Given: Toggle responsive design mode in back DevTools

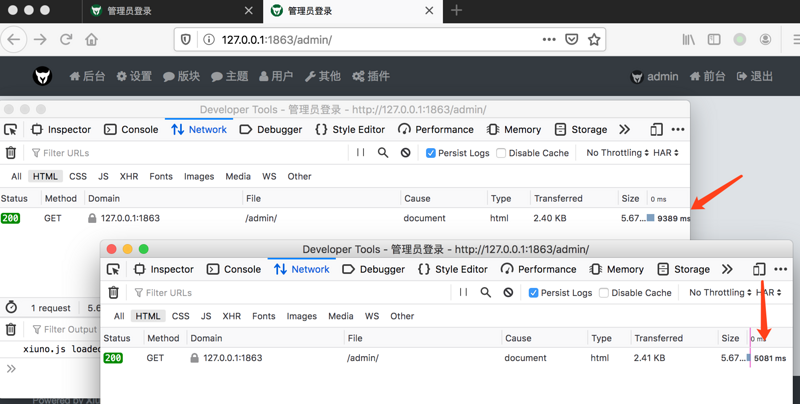Looking at the screenshot, I should [657, 130].
